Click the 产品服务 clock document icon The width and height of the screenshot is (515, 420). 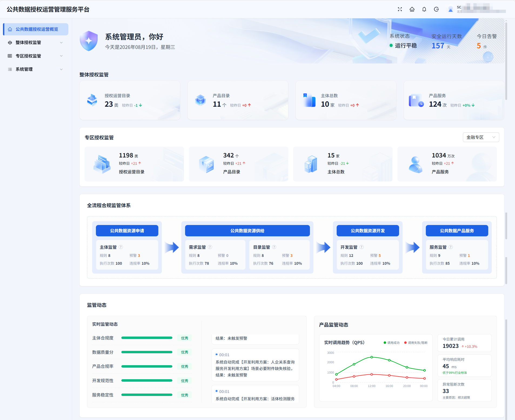pyautogui.click(x=416, y=100)
